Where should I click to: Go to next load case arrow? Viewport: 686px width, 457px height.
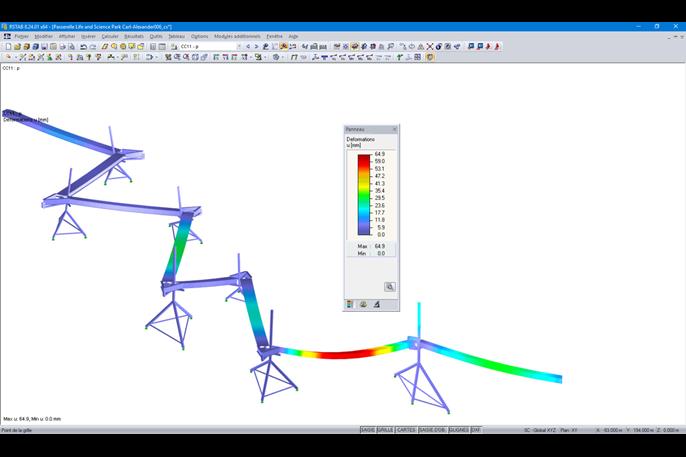[x=256, y=46]
